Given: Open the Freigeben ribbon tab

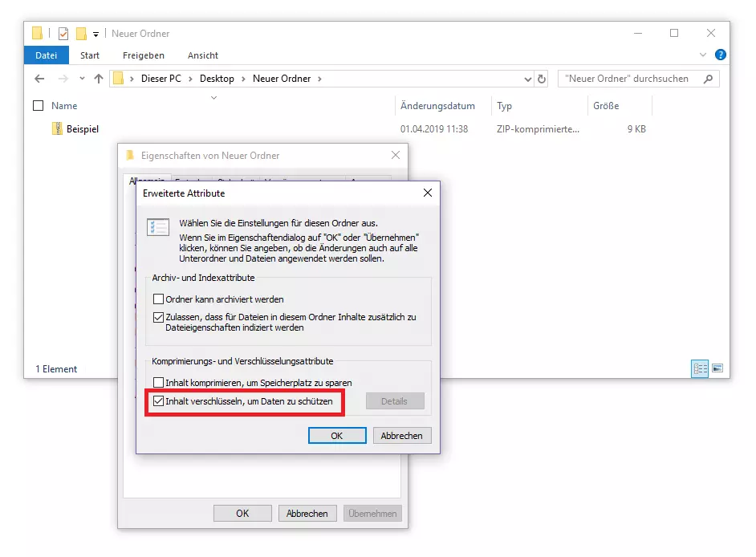Looking at the screenshot, I should coord(143,55).
